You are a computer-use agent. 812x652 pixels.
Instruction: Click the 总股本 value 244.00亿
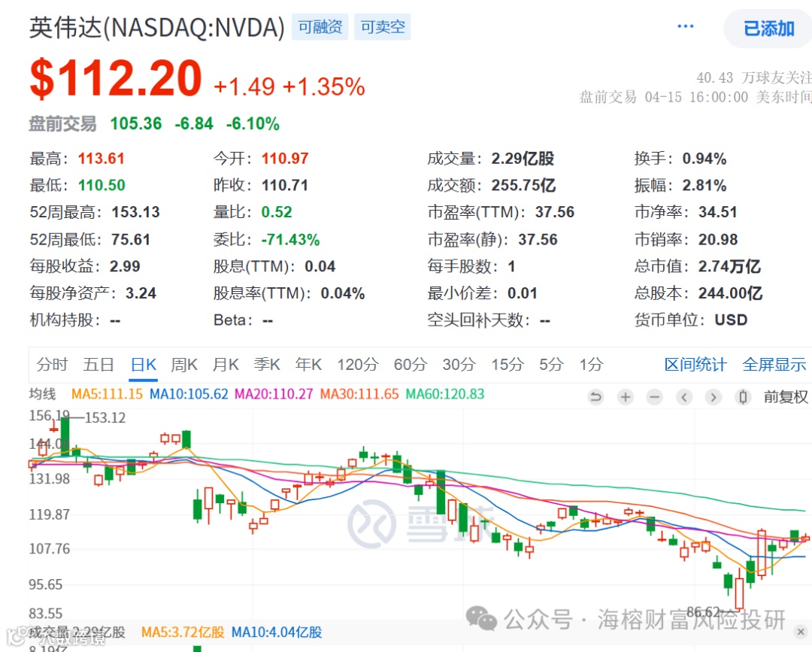[730, 293]
